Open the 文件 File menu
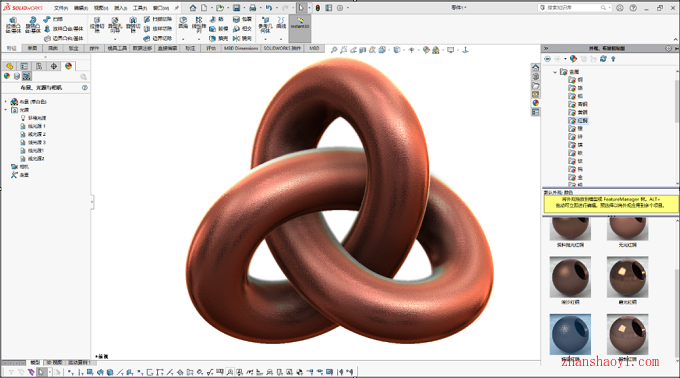Screen dimensions: 680x378 pyautogui.click(x=61, y=8)
